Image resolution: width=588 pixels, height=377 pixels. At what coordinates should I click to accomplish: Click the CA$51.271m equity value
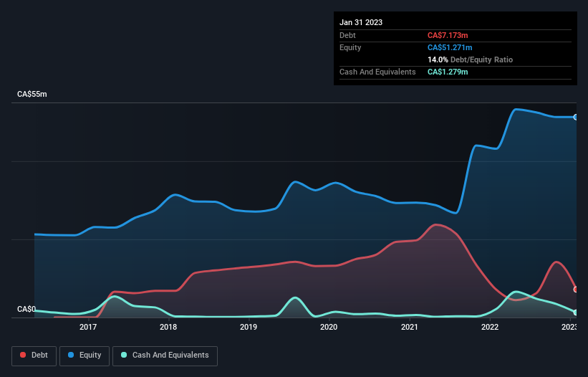pos(450,47)
